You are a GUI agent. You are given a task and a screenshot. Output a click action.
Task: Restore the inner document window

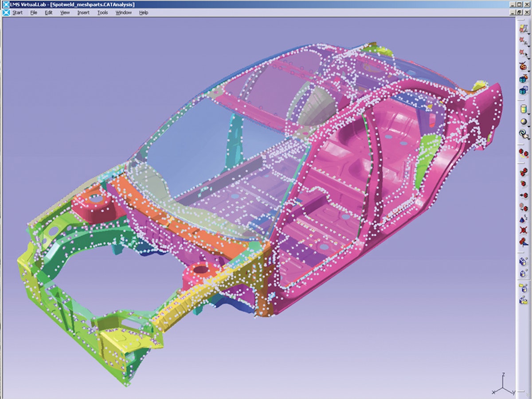(x=519, y=12)
